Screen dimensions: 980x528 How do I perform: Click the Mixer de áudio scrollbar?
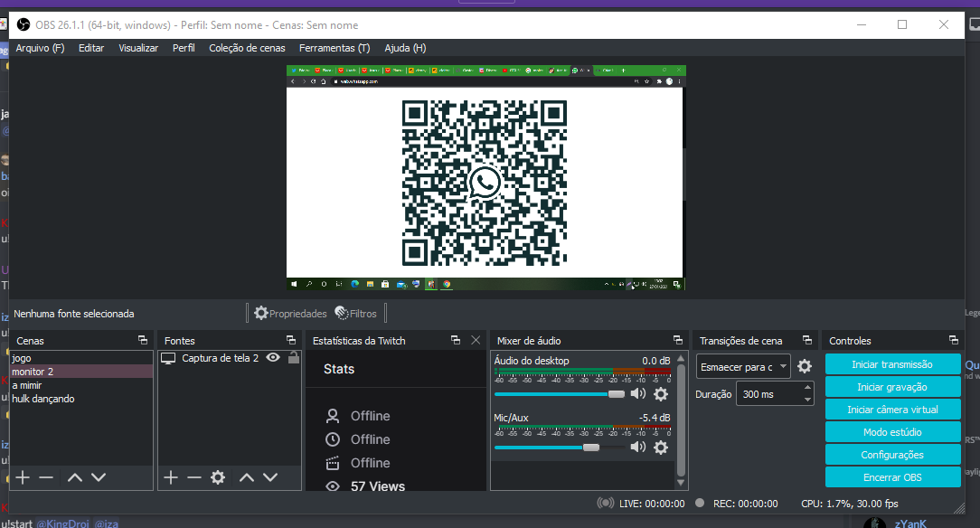click(682, 420)
